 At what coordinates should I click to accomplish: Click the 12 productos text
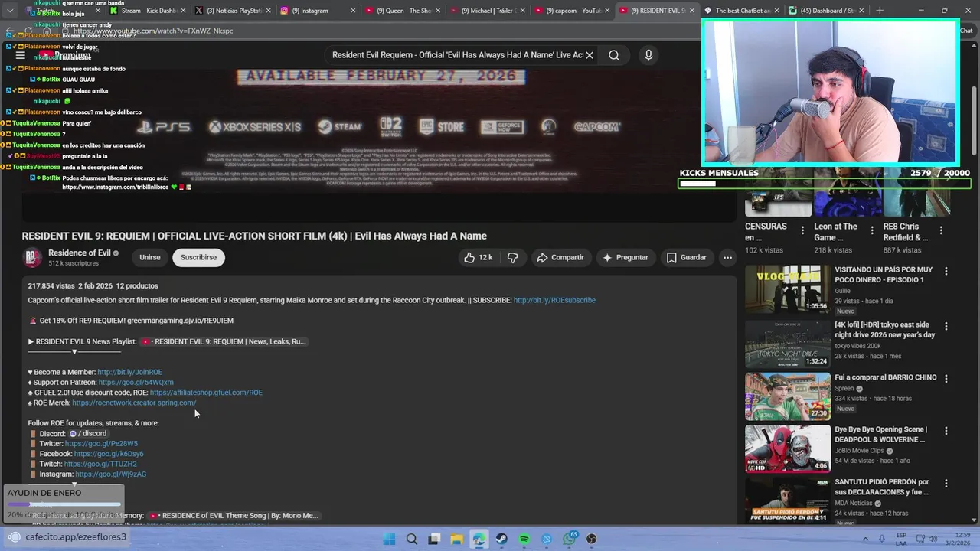pyautogui.click(x=137, y=286)
